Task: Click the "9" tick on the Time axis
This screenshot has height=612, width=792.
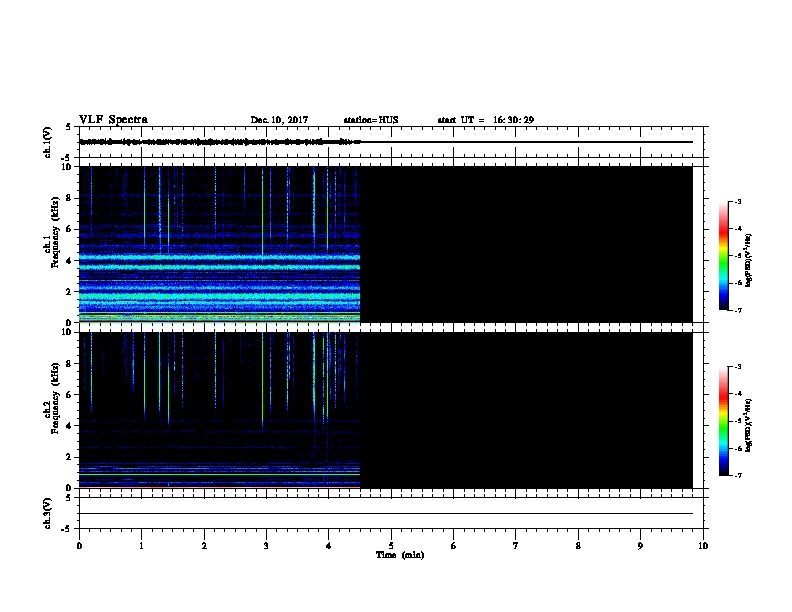Action: (640, 546)
